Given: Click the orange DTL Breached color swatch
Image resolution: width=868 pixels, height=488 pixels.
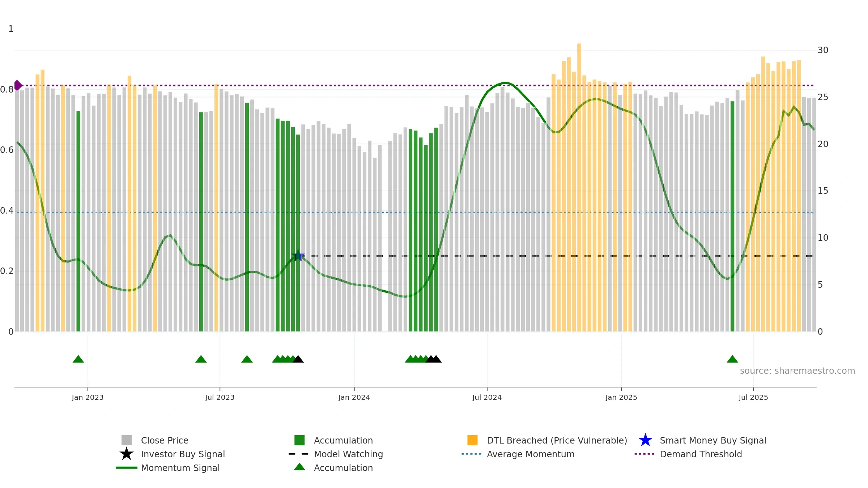Looking at the screenshot, I should 472,440.
